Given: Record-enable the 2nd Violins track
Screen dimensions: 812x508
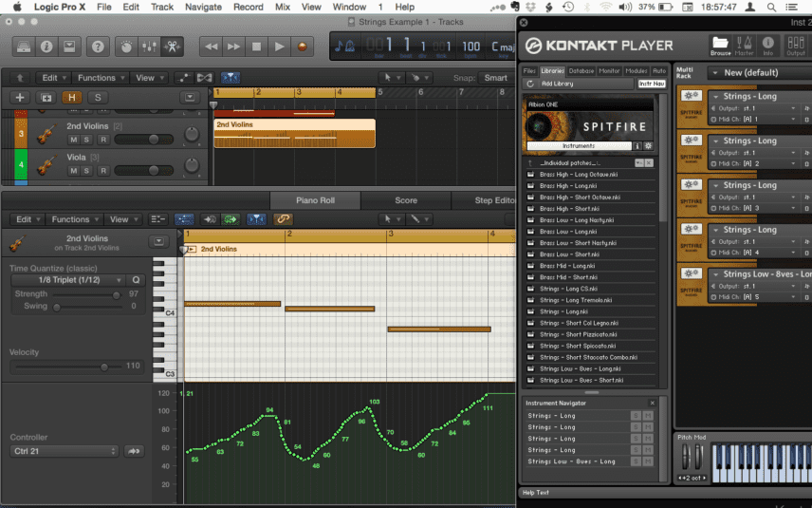Looking at the screenshot, I should pyautogui.click(x=103, y=140).
